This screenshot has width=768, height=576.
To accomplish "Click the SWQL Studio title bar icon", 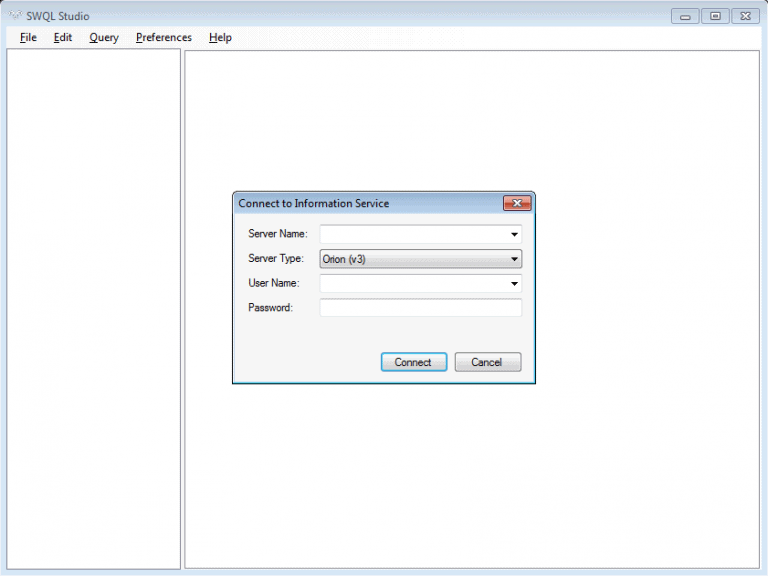I will [15, 15].
